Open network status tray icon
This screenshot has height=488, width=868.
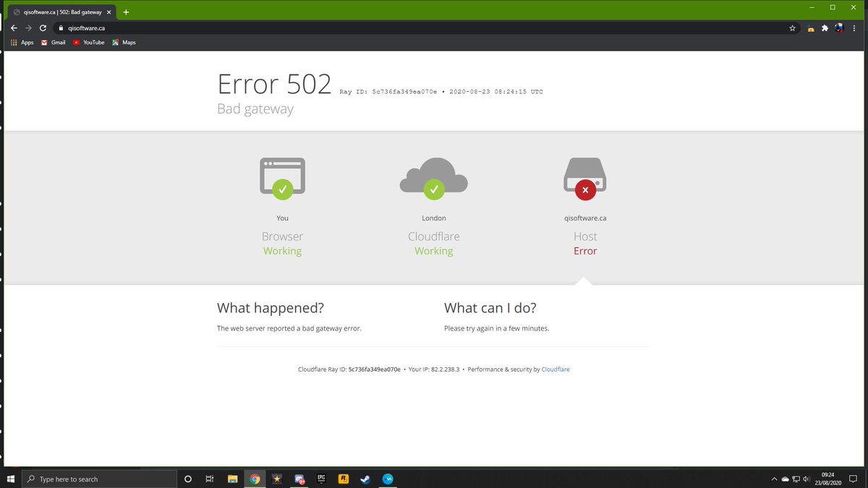(796, 479)
